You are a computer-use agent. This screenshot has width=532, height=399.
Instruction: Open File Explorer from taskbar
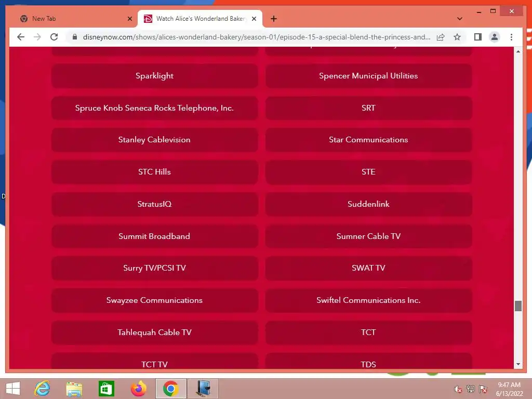[x=74, y=389]
